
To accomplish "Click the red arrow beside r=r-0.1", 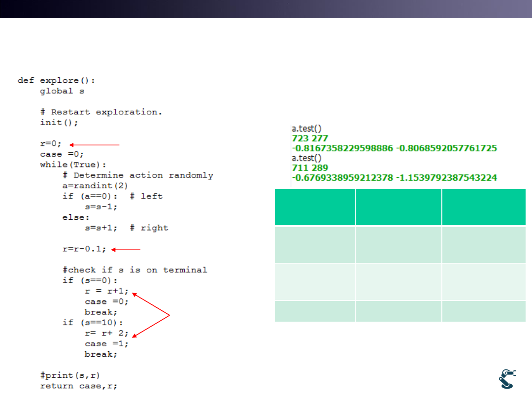I will 126,250.
